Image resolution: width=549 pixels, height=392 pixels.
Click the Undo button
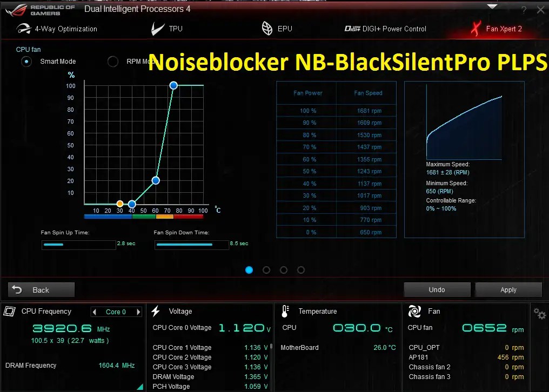click(437, 290)
